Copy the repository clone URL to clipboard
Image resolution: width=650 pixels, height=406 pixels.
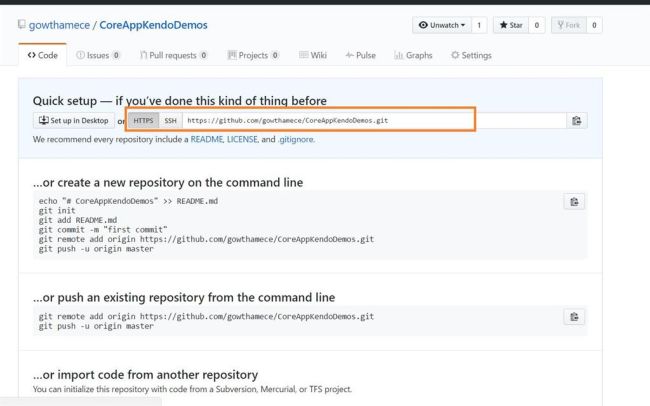pos(576,121)
